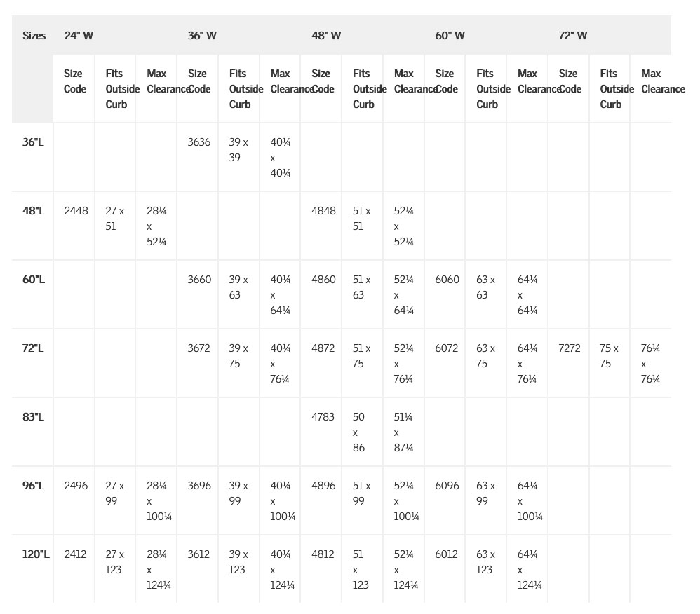Image resolution: width=700 pixels, height=614 pixels.
Task: Select size code 3636
Action: tap(199, 142)
